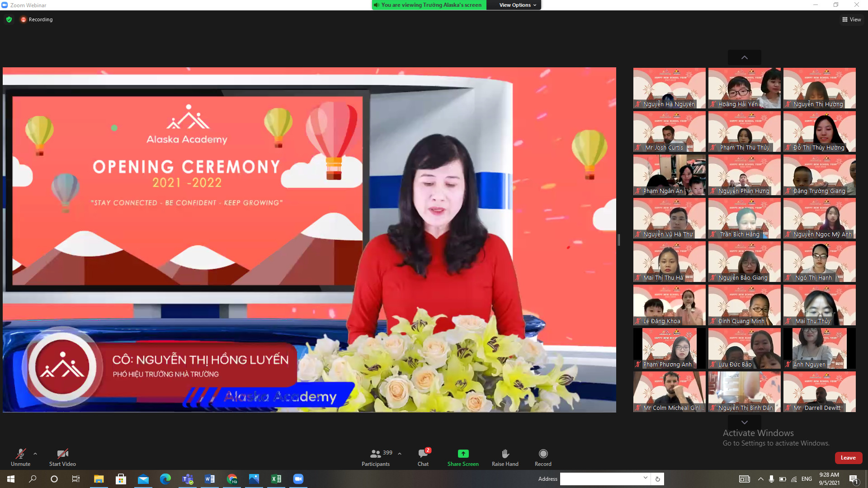
Task: Select Mr Colm Micheal video thumbnail
Action: click(670, 392)
